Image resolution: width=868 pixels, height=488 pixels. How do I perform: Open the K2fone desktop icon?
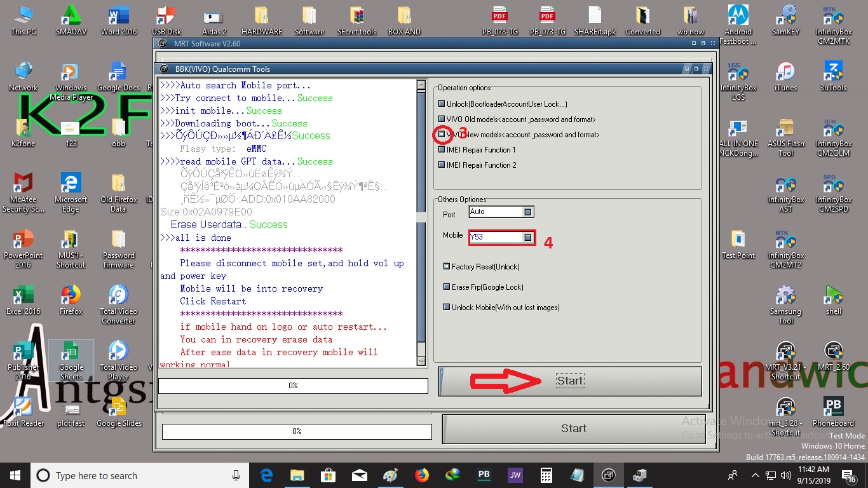pos(24,132)
